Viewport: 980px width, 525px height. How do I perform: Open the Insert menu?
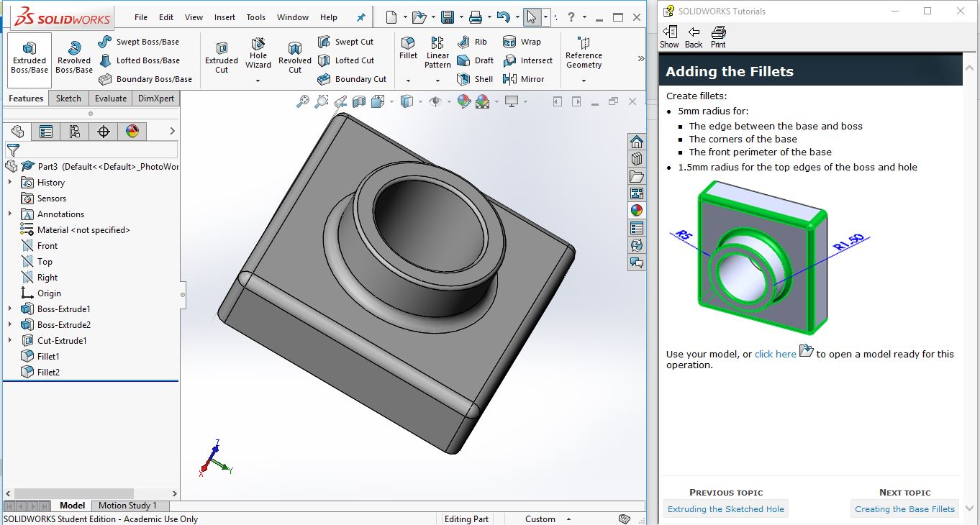224,17
